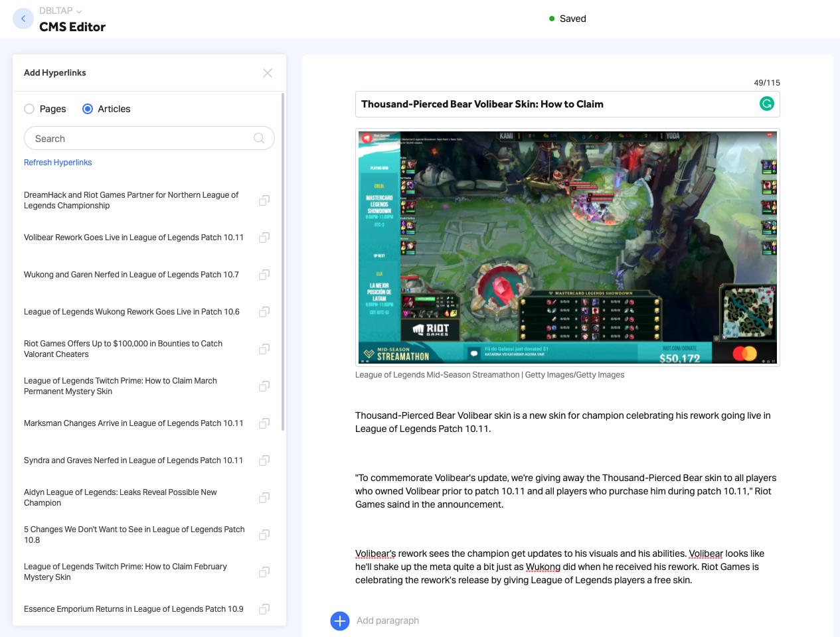
Task: Click the 49/115 character counter
Action: [767, 83]
